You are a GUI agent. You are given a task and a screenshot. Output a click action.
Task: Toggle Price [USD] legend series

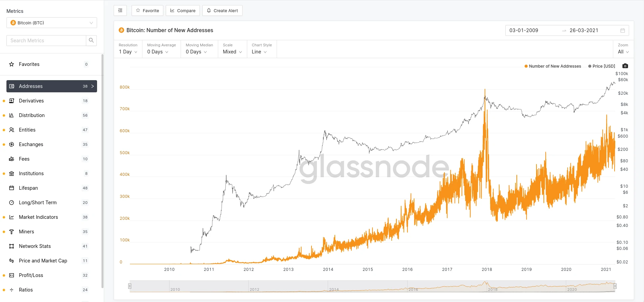click(x=601, y=66)
